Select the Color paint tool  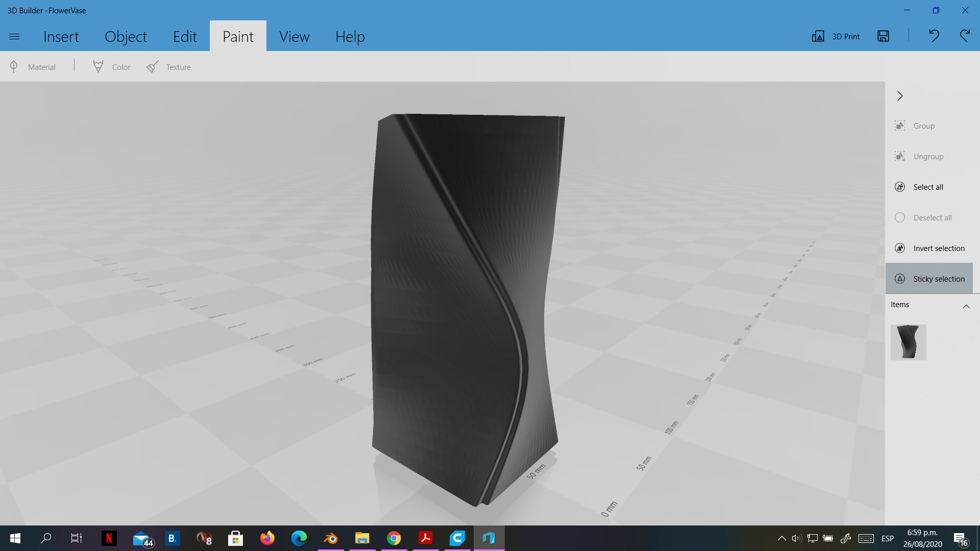pyautogui.click(x=112, y=67)
